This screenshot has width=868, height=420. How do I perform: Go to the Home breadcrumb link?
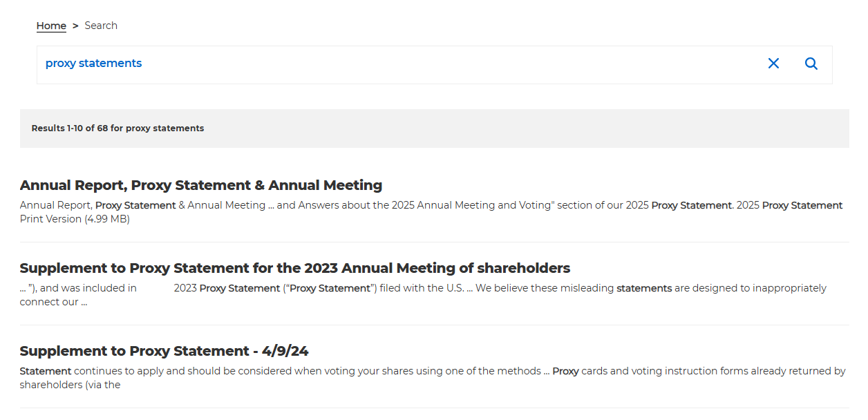click(x=51, y=26)
